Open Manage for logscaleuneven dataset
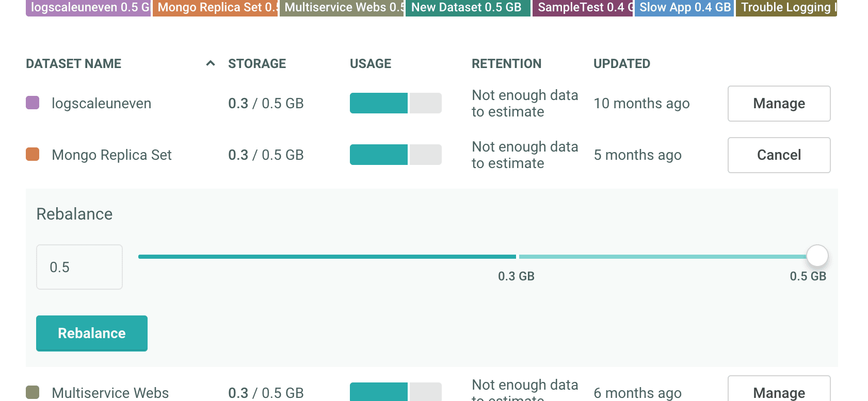 [778, 104]
